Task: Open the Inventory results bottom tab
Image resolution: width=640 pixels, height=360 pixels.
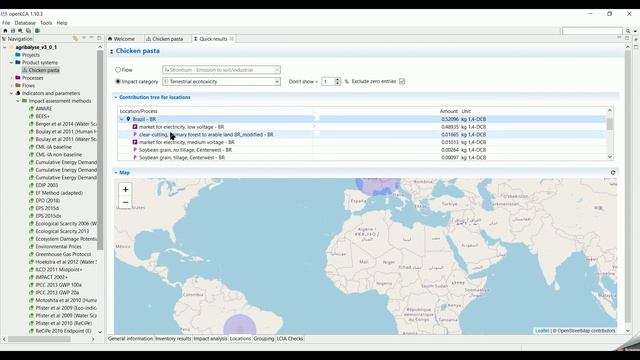Action: click(x=173, y=339)
